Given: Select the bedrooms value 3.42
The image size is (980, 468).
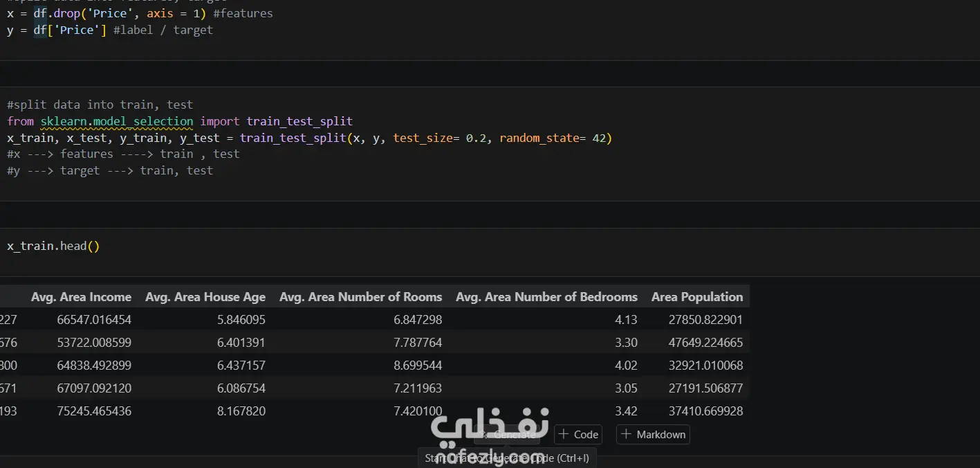Looking at the screenshot, I should 626,411.
